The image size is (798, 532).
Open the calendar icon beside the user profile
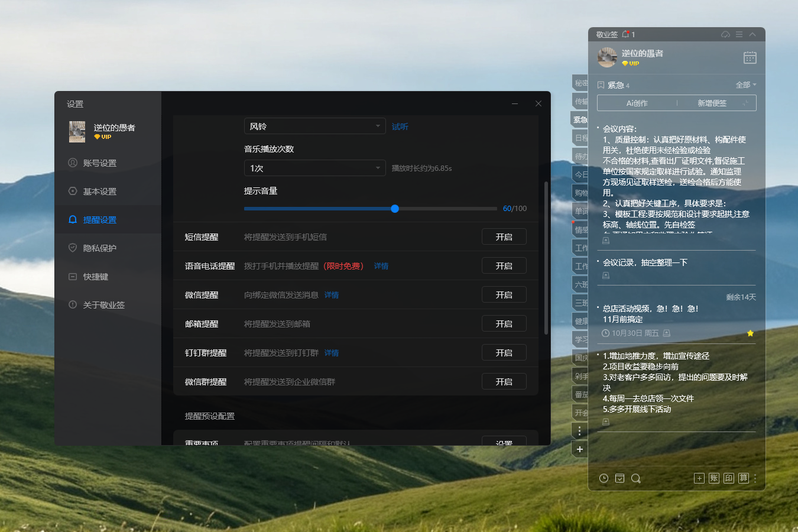point(750,57)
